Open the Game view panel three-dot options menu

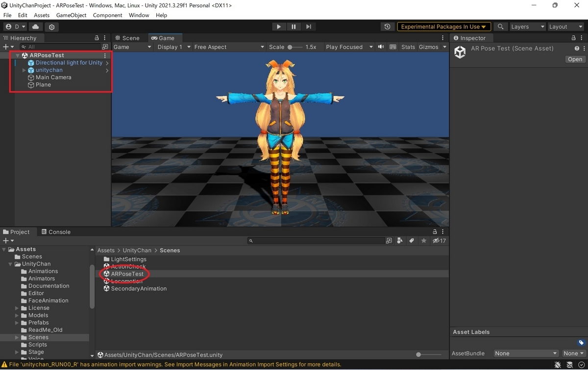click(444, 38)
